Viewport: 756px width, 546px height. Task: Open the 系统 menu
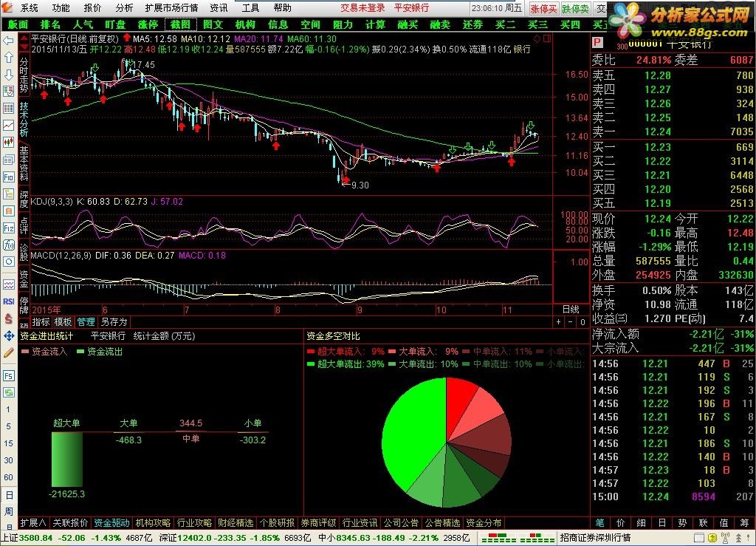coord(30,7)
